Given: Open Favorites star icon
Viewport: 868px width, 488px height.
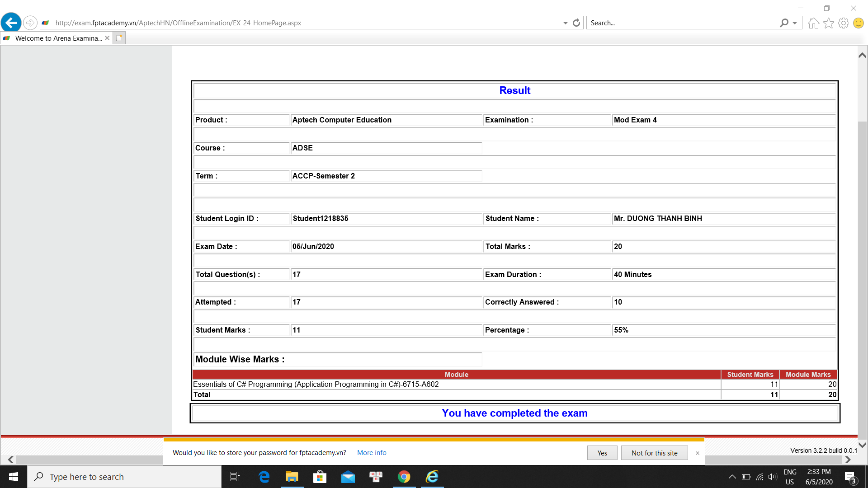Looking at the screenshot, I should [x=828, y=23].
